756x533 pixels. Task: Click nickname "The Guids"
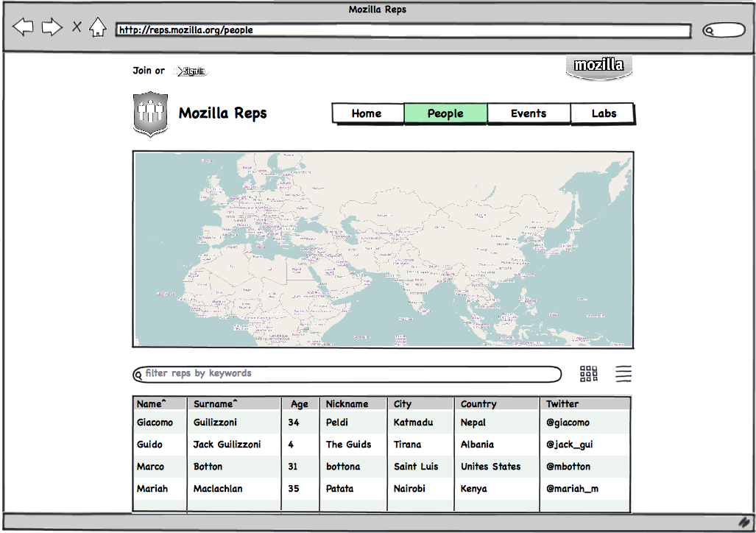coord(349,444)
